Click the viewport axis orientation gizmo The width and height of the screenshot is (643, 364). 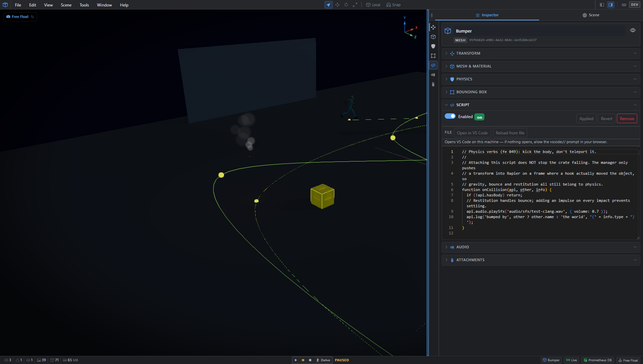tap(410, 28)
